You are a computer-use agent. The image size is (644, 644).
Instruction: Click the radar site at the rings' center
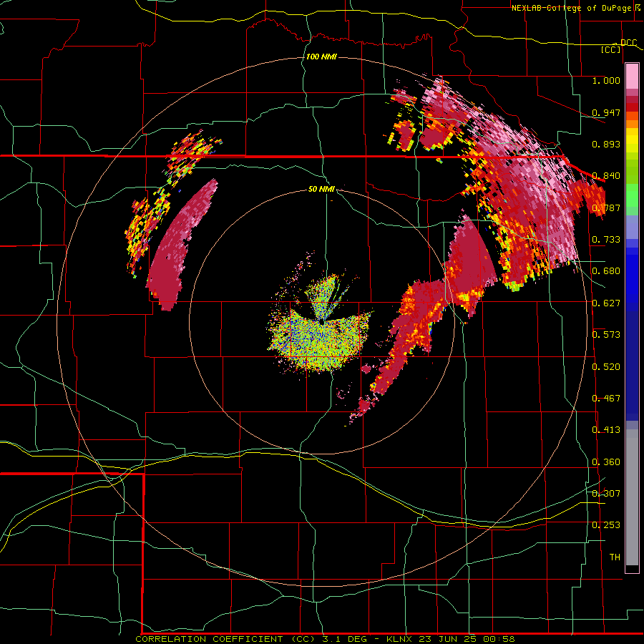click(x=322, y=323)
